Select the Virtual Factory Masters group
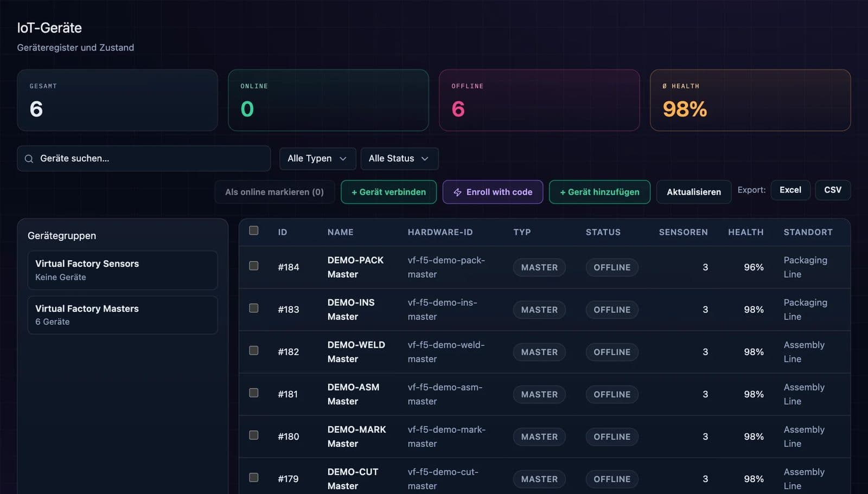 pos(123,315)
